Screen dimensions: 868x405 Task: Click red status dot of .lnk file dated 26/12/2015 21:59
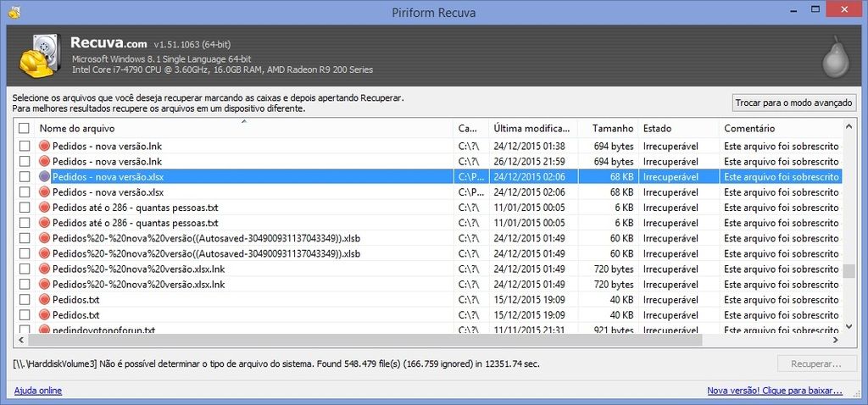[45, 162]
